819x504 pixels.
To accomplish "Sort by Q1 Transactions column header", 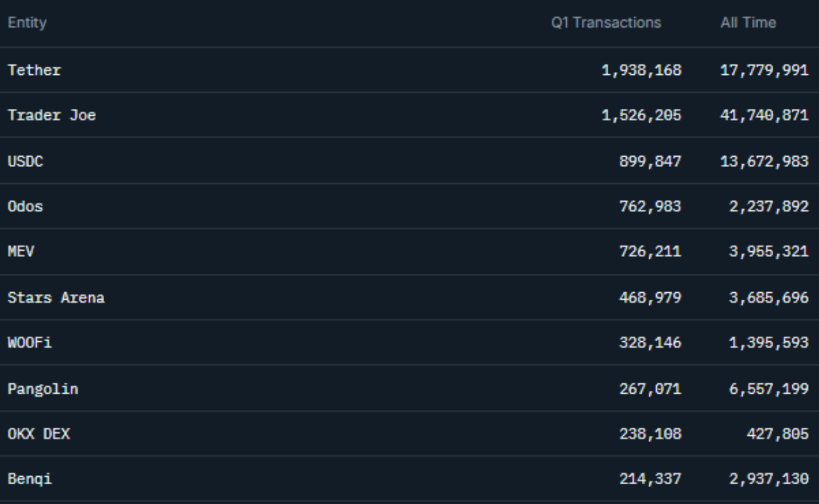I will 606,24.
